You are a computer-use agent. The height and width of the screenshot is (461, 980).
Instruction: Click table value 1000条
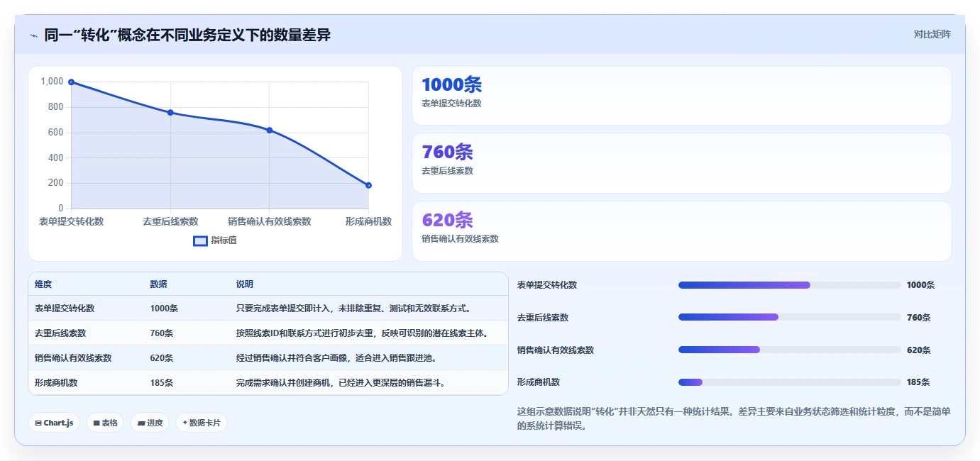tap(164, 309)
